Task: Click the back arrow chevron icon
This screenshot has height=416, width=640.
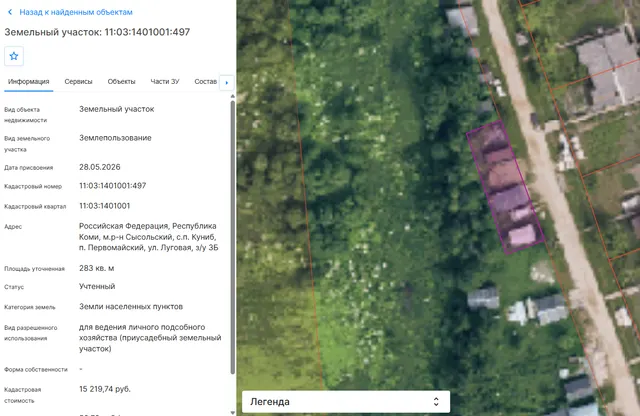Action: pos(10,12)
